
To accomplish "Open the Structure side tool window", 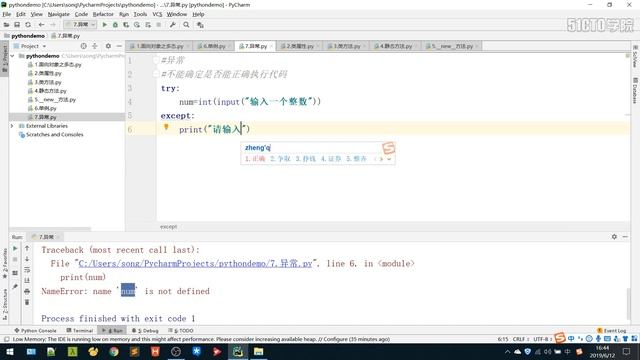I will pyautogui.click(x=5, y=304).
